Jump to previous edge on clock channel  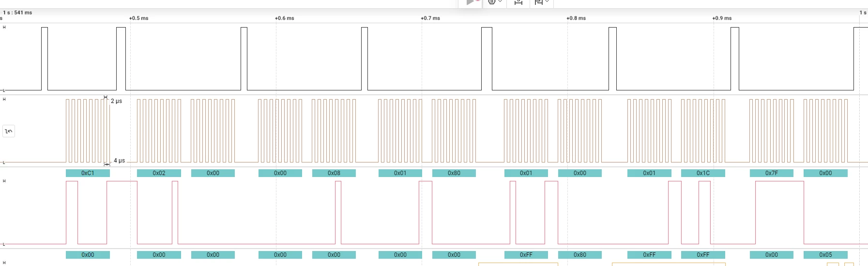click(x=9, y=131)
